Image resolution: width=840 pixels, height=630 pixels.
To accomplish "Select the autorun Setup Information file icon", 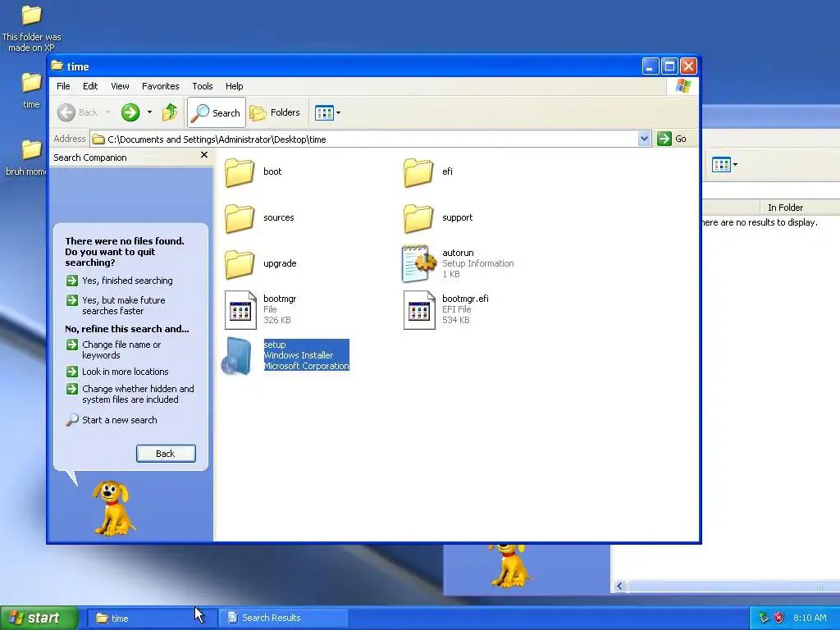I will pos(418,263).
